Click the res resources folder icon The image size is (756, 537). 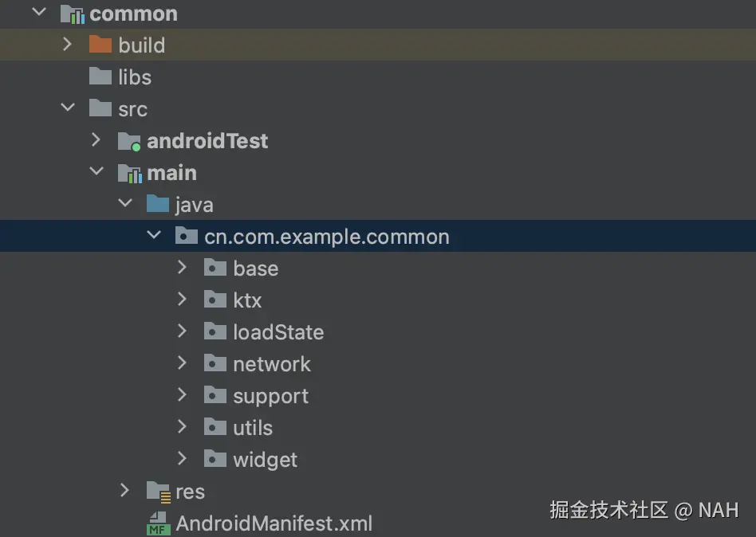[x=158, y=492]
